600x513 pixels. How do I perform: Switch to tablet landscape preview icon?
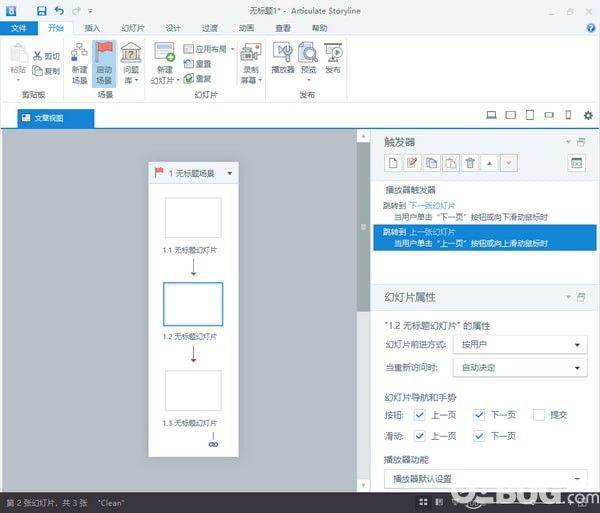tap(510, 115)
